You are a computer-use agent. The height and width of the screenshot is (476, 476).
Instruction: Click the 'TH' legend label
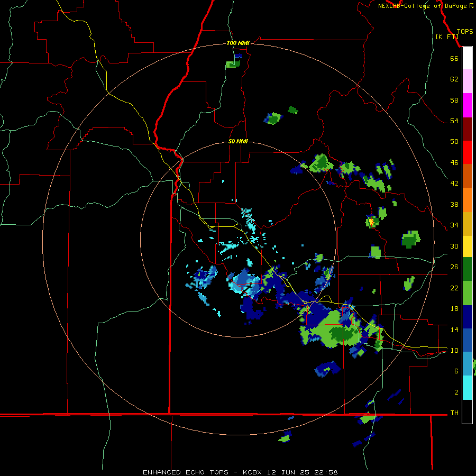tap(454, 413)
